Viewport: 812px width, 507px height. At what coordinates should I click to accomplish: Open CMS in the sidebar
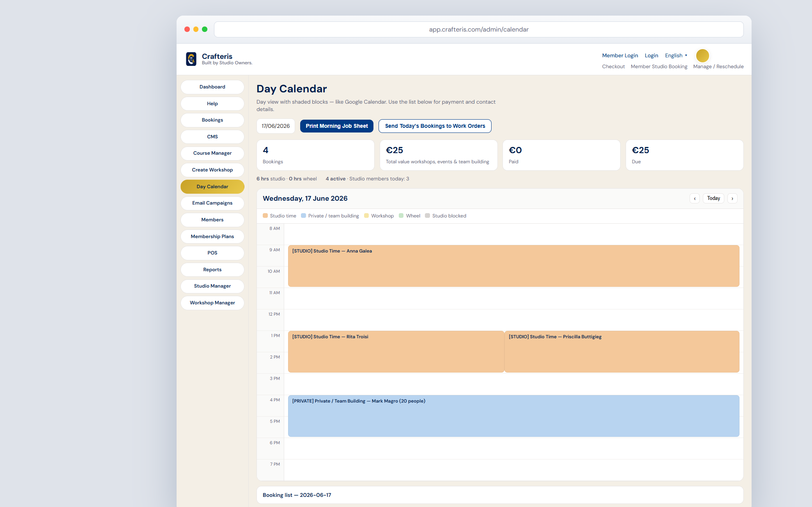[x=212, y=137]
